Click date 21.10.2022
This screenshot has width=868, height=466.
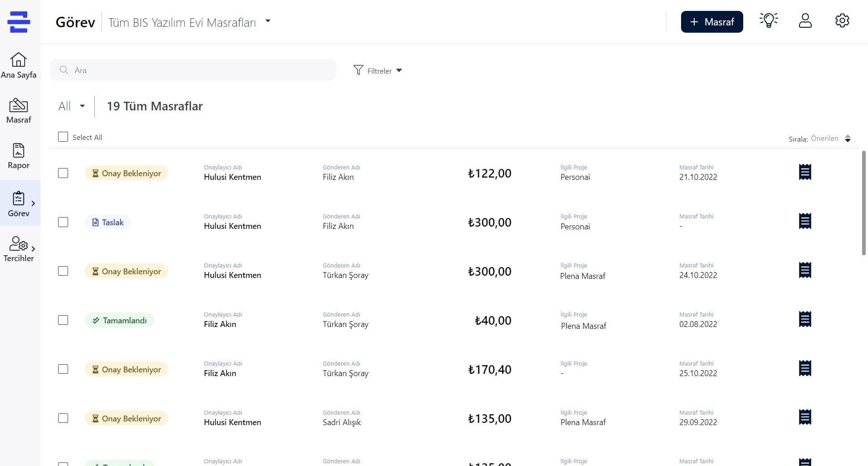point(698,177)
